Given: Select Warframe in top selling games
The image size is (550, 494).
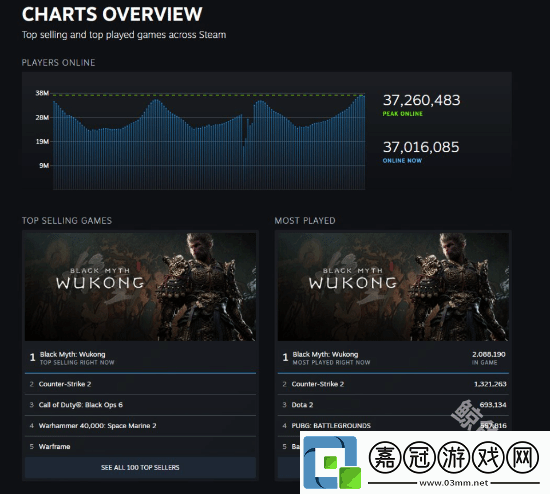Looking at the screenshot, I should tap(140, 447).
